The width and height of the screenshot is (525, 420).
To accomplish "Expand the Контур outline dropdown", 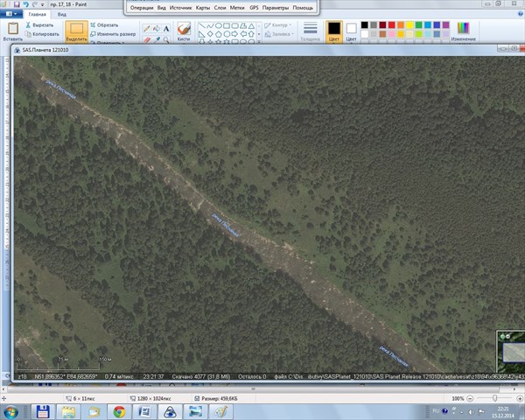I will (x=282, y=25).
